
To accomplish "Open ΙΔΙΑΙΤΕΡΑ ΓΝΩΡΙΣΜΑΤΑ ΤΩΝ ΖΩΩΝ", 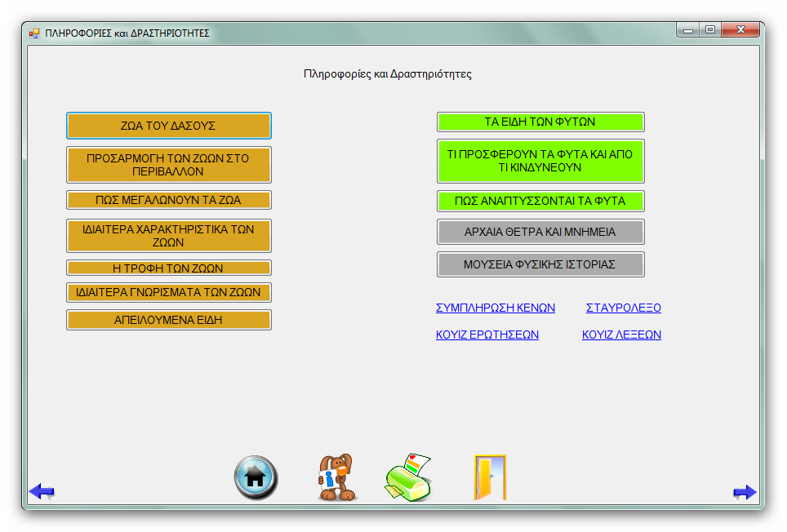I will coord(169,292).
